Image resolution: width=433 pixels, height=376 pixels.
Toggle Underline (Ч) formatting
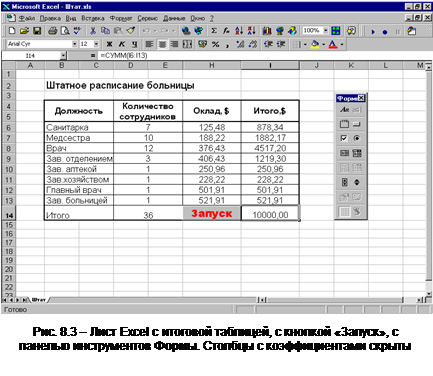[134, 44]
